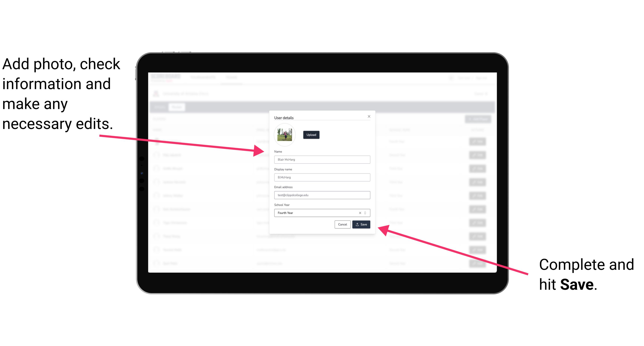The height and width of the screenshot is (346, 644).
Task: Click the Name input field
Action: [x=322, y=160]
